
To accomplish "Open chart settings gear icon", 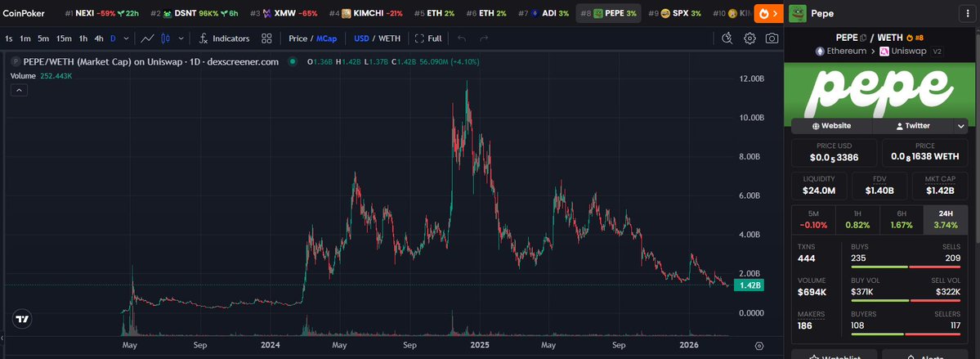I will click(x=750, y=38).
